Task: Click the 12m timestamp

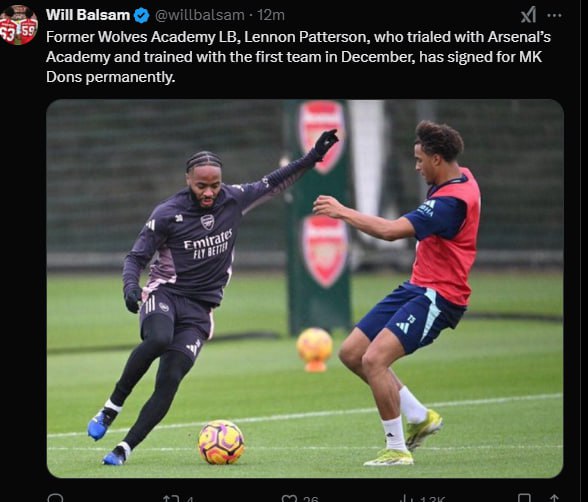Action: point(271,15)
